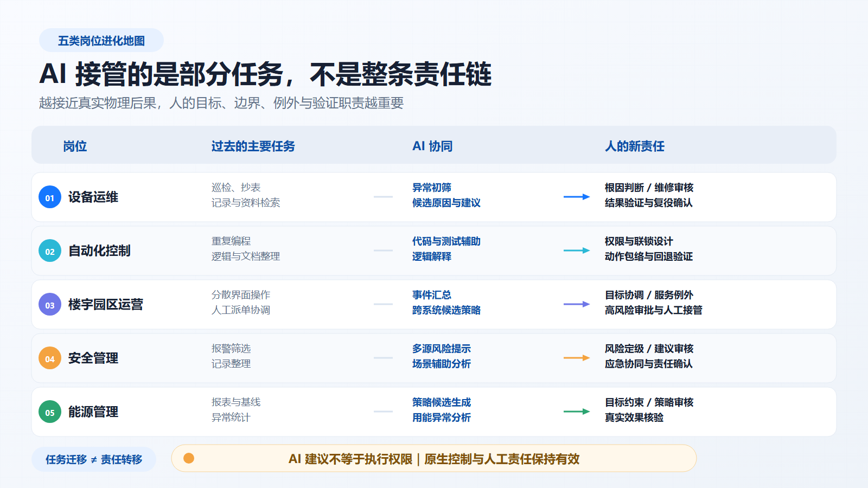Click the AI 协同 column header
The height and width of the screenshot is (488, 868).
coord(432,146)
